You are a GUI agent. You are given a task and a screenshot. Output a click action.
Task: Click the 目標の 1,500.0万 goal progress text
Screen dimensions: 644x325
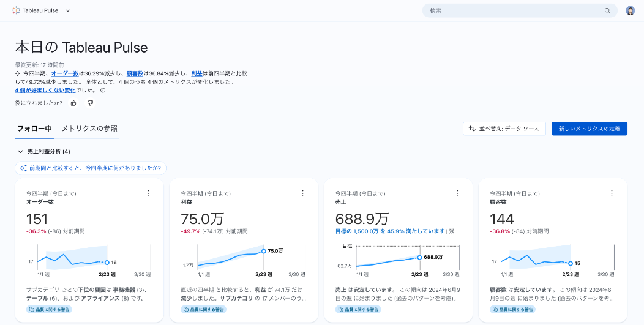coord(390,231)
